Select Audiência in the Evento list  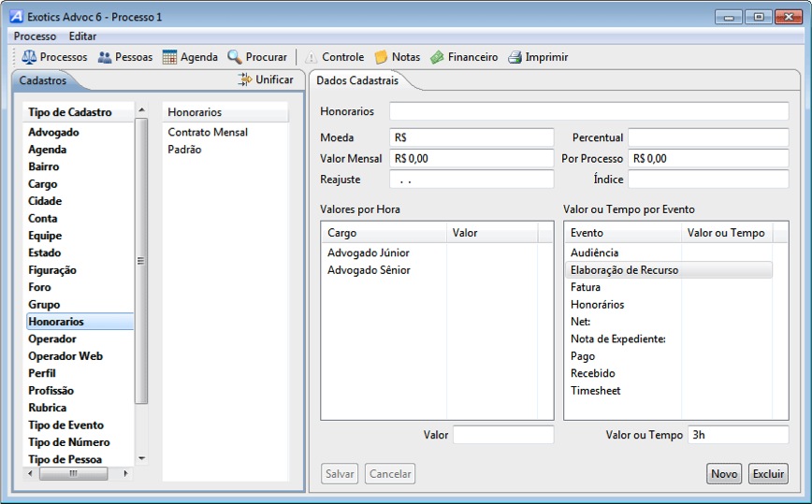(595, 253)
